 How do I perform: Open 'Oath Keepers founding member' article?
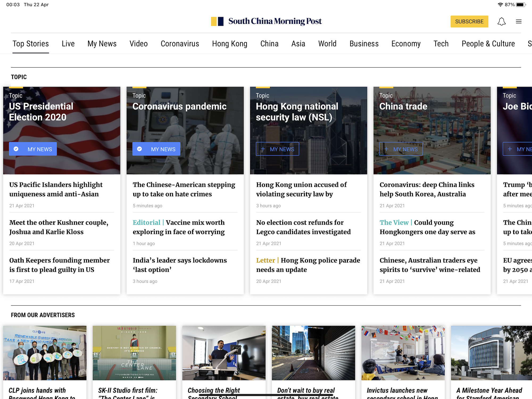click(60, 265)
